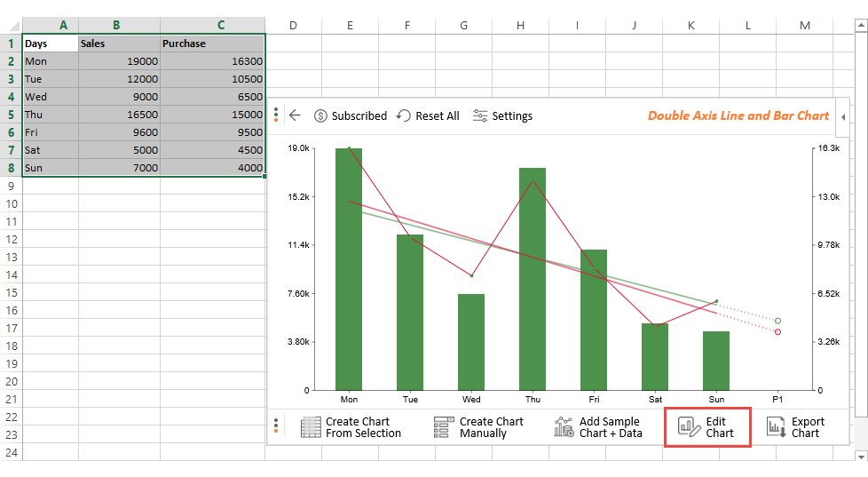Open Settings sliders icon
The width and height of the screenshot is (868, 477).
click(x=479, y=115)
